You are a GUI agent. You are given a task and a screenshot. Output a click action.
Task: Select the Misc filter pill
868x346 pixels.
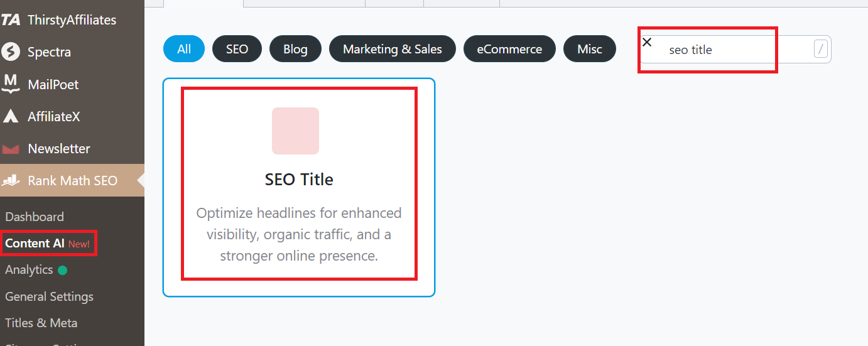(x=590, y=49)
